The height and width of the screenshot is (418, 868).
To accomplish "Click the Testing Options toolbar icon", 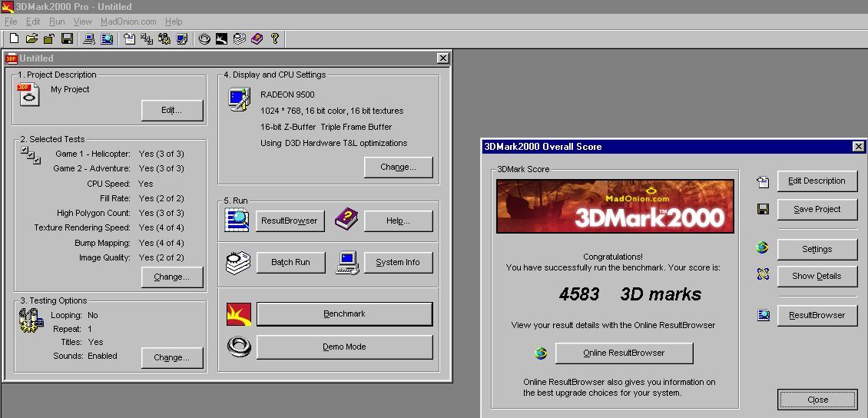I will coord(164,38).
